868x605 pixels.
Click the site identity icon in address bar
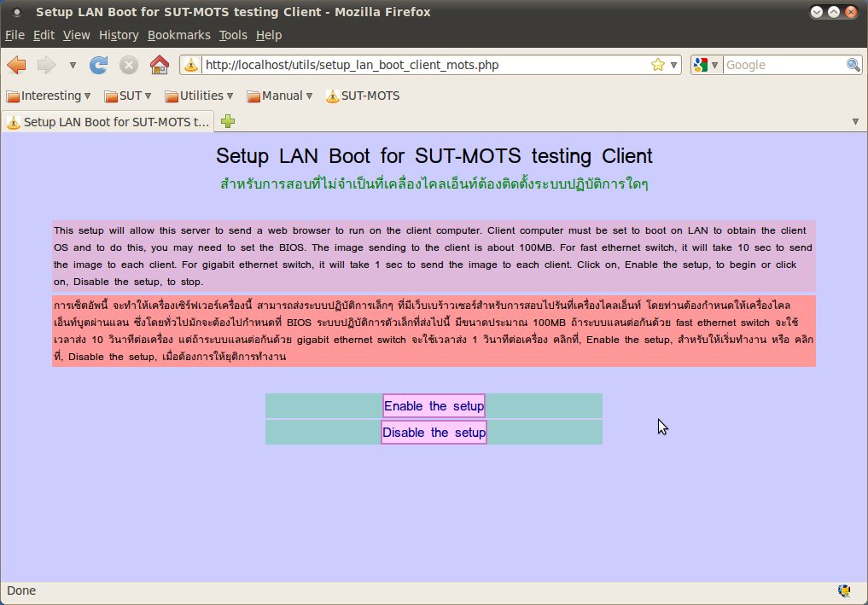[x=191, y=65]
